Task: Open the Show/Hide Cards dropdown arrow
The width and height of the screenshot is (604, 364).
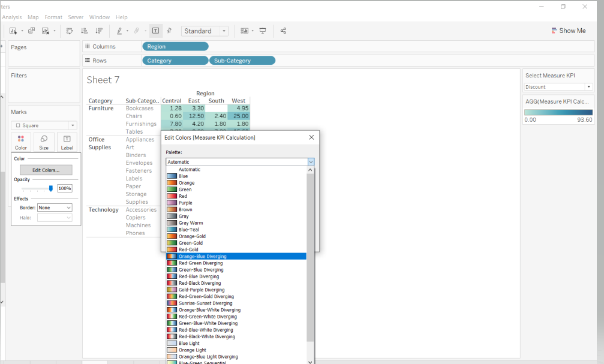Action: 253,31
